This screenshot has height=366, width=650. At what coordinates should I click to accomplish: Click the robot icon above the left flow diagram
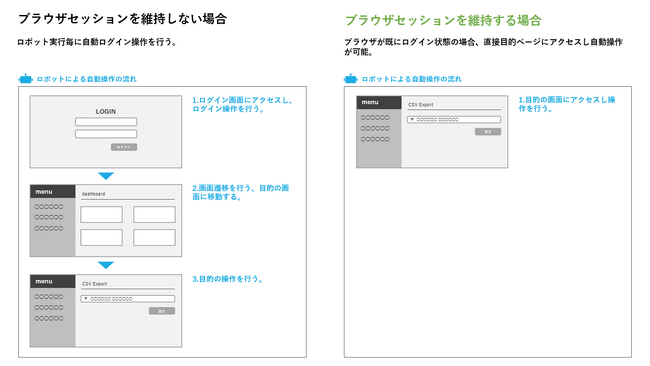point(25,79)
